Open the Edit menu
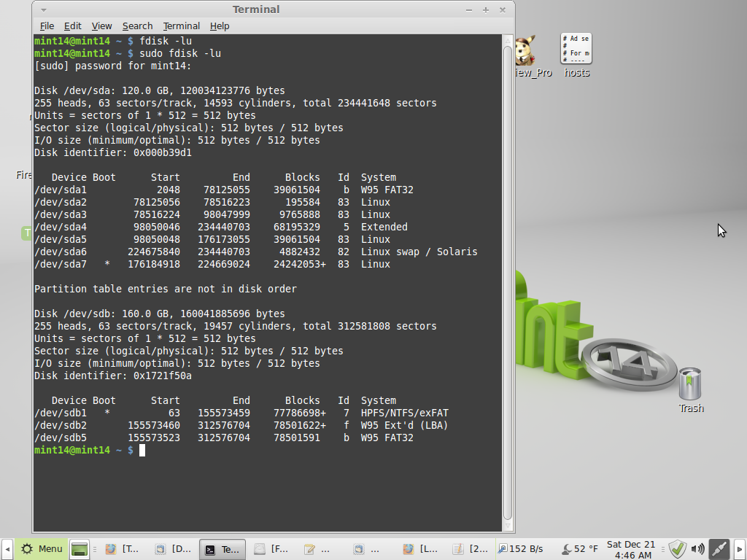 [72, 26]
